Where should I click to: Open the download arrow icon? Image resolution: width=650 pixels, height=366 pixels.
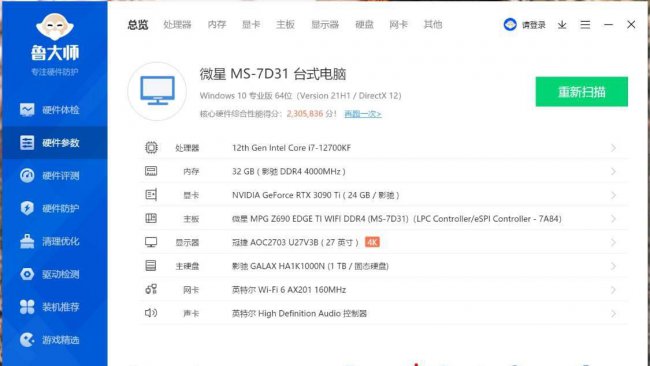tap(562, 25)
